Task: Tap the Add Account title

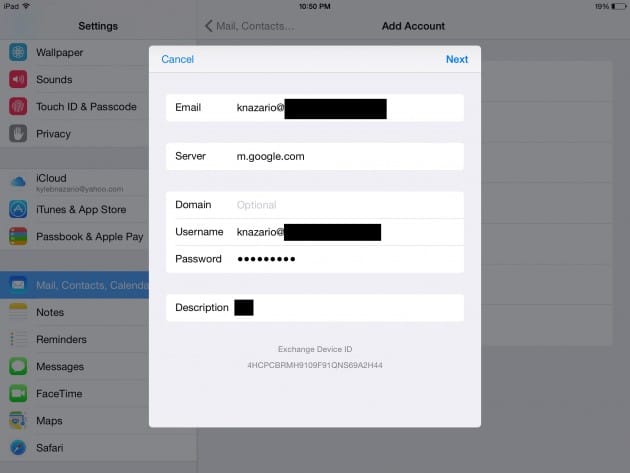Action: [413, 26]
